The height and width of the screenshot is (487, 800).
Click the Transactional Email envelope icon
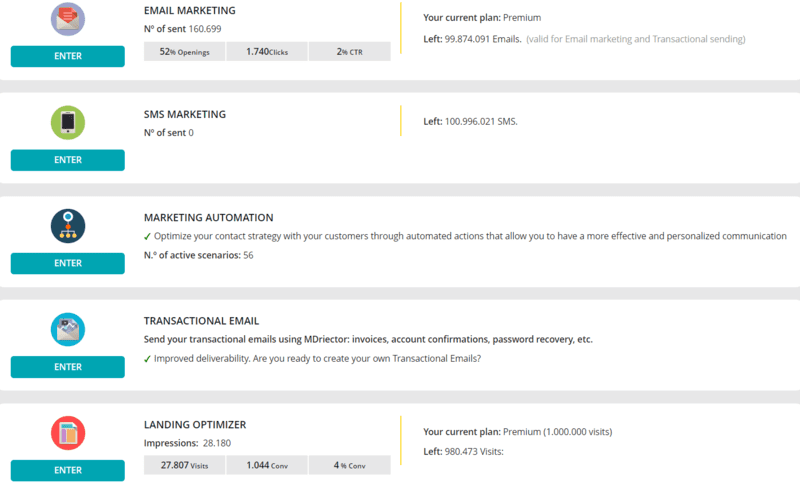click(x=68, y=330)
